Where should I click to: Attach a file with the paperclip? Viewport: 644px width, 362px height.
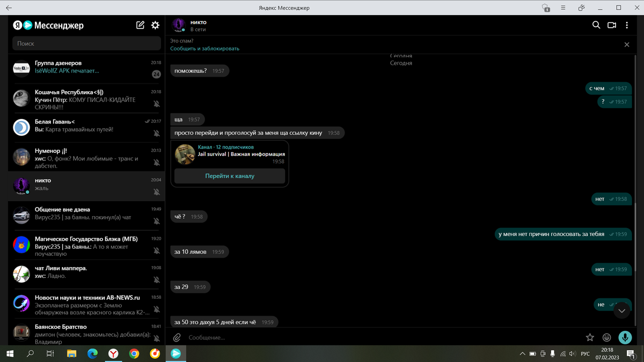(177, 337)
